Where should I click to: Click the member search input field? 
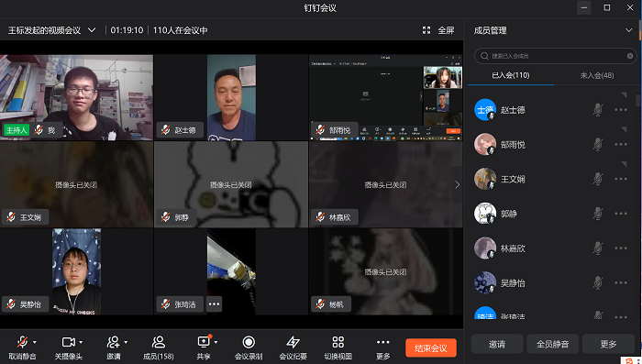pyautogui.click(x=555, y=56)
